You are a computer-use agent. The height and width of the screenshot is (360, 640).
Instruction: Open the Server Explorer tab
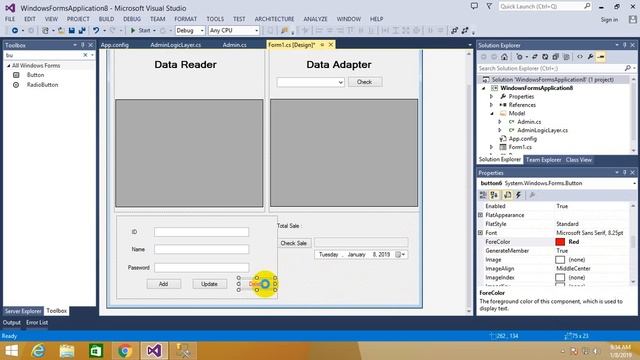point(23,311)
